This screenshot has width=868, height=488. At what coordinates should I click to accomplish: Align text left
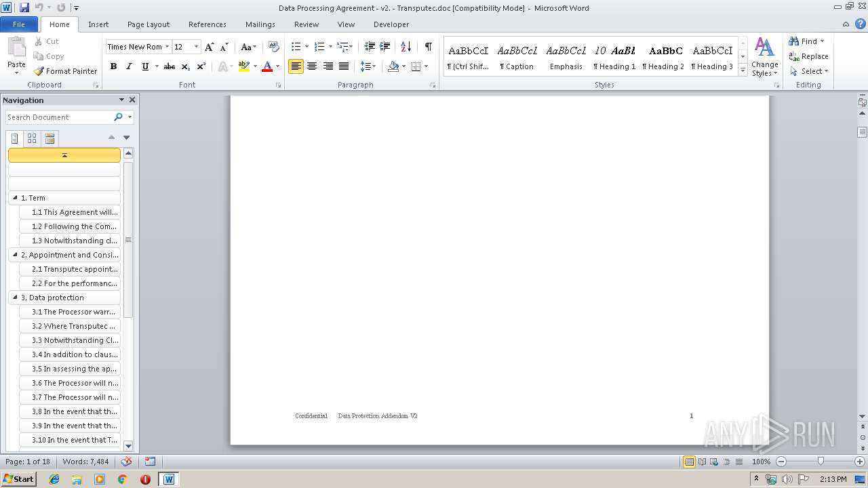(x=296, y=66)
